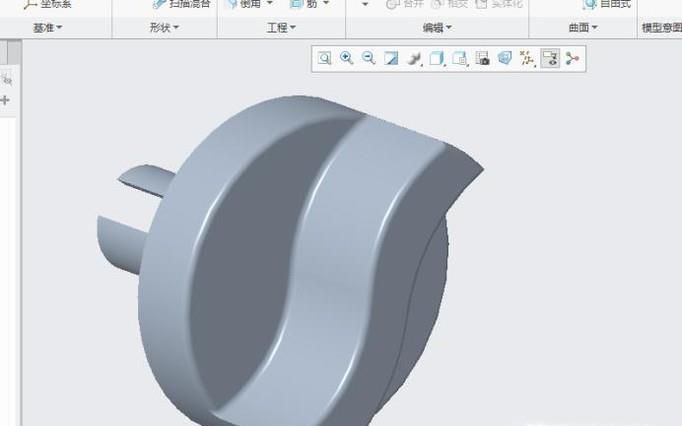Expand the 工程 group dropdown
The height and width of the screenshot is (426, 682).
coord(282,28)
